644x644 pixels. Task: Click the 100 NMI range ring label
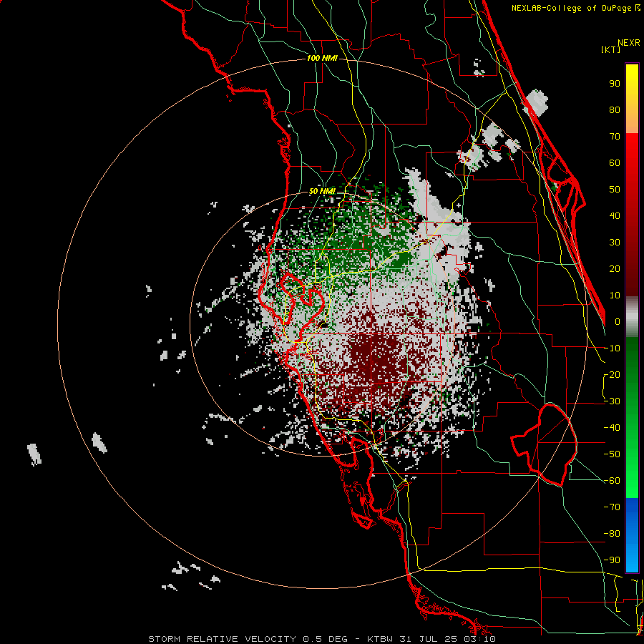(x=322, y=59)
